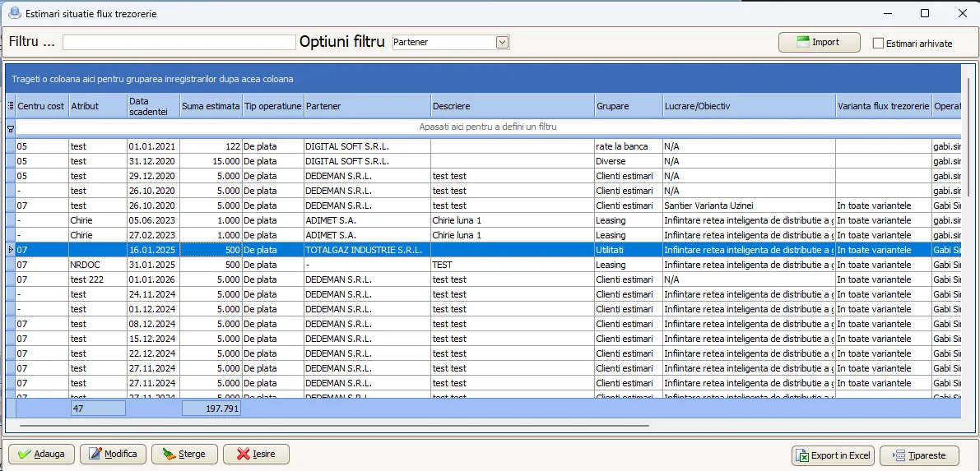
Task: Select the test 222 attribute cell
Action: click(97, 279)
